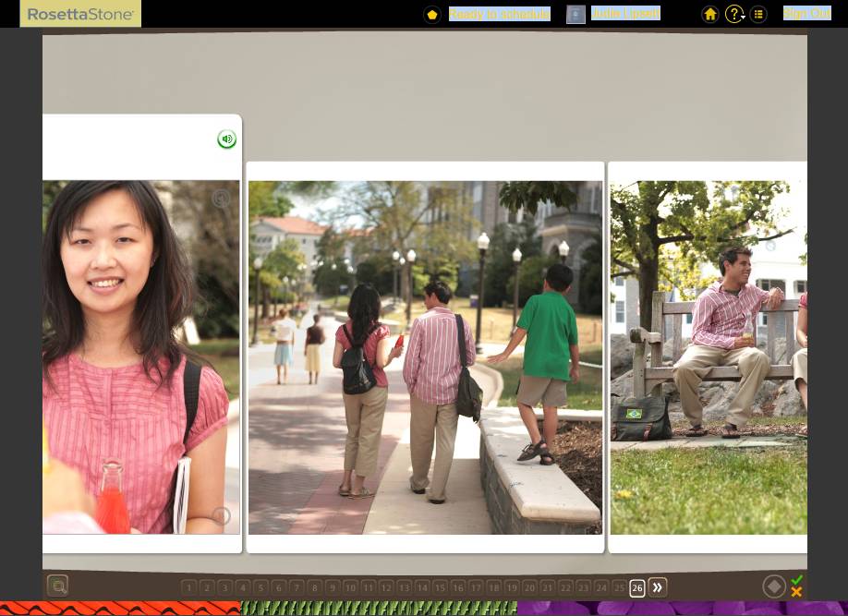This screenshot has width=848, height=616.
Task: Click the Ready to schedule link
Action: coord(499,14)
